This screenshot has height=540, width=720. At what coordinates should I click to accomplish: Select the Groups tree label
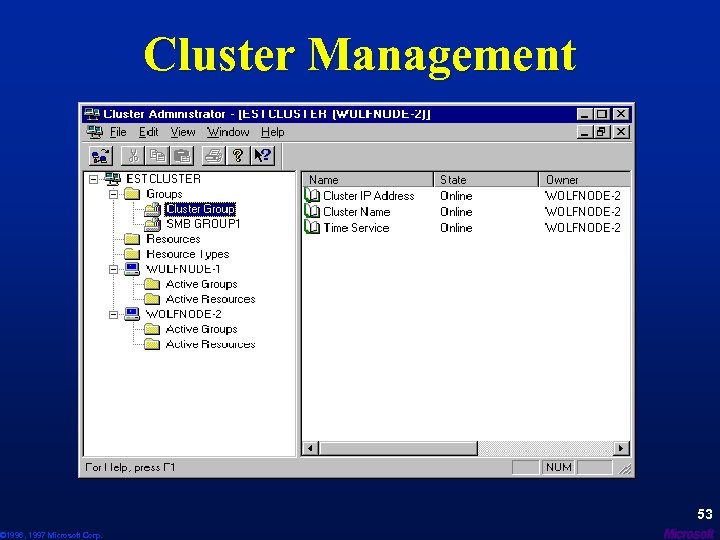164,194
